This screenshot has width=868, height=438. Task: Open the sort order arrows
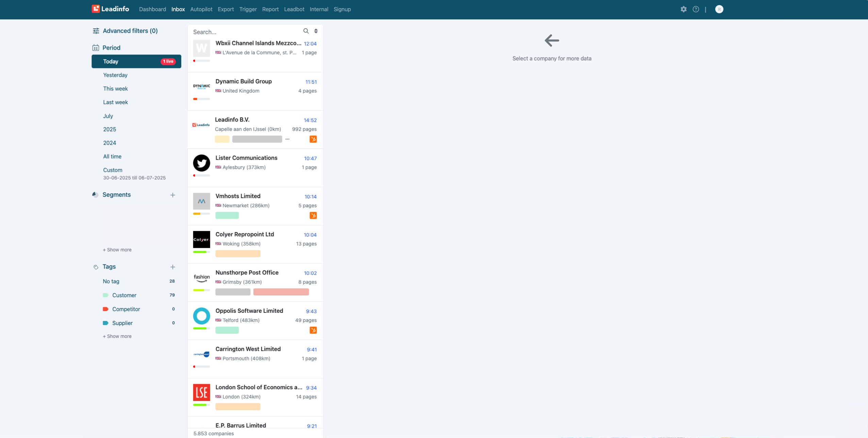coord(316,31)
